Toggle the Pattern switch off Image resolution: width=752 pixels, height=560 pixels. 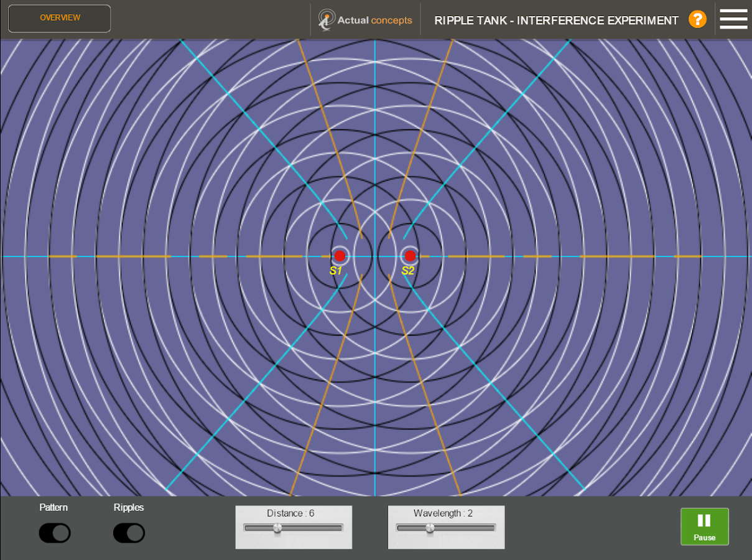click(55, 533)
